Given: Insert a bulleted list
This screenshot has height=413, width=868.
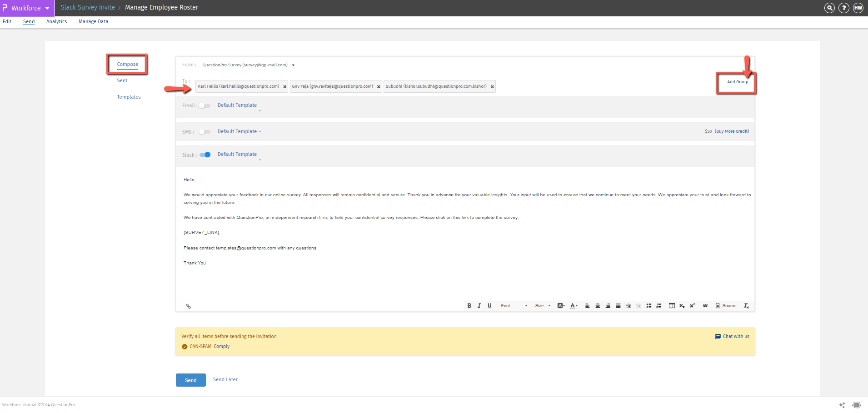Looking at the screenshot, I should coord(649,306).
